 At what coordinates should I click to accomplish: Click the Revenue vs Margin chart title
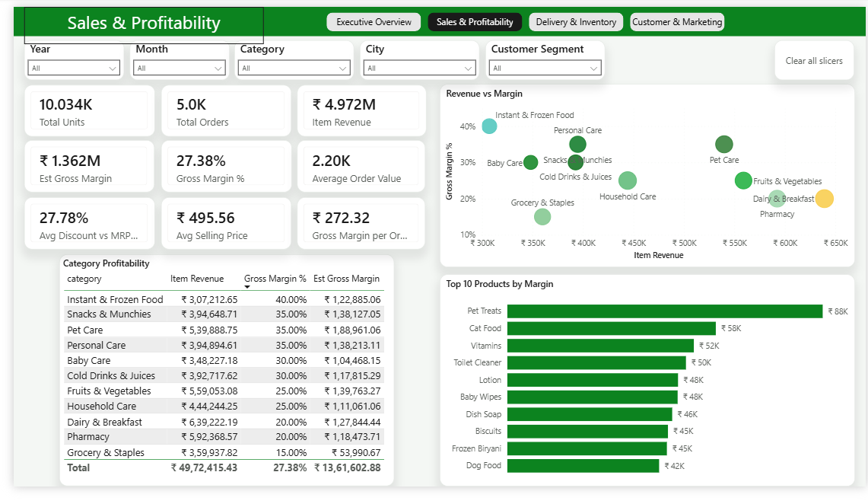click(x=484, y=94)
